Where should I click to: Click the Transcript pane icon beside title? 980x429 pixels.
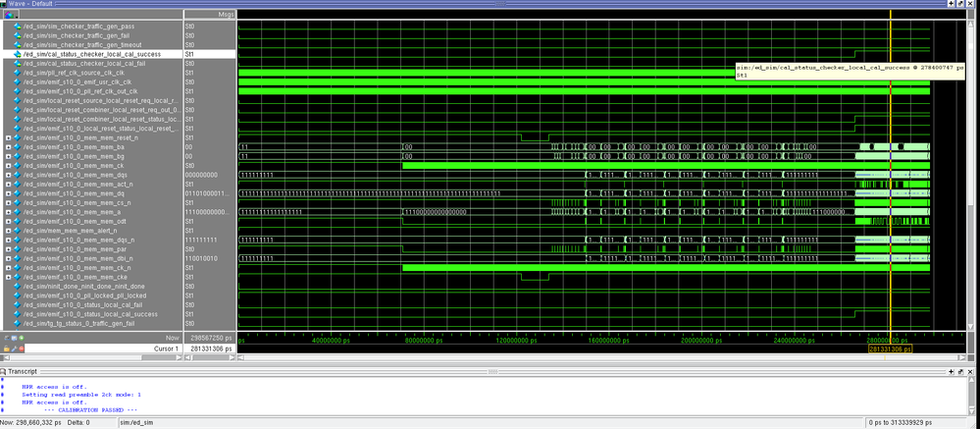coord(4,371)
